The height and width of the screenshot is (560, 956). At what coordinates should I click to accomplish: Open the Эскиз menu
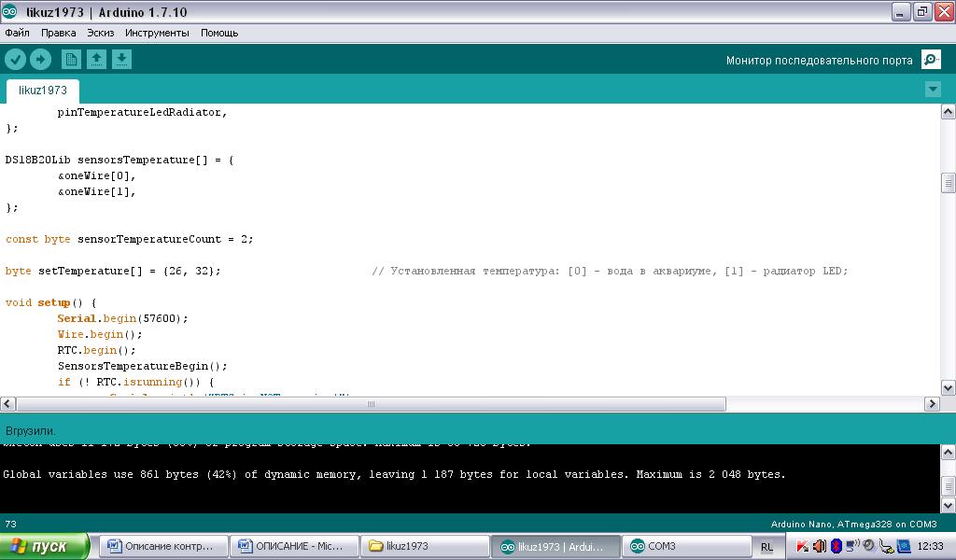pos(101,33)
